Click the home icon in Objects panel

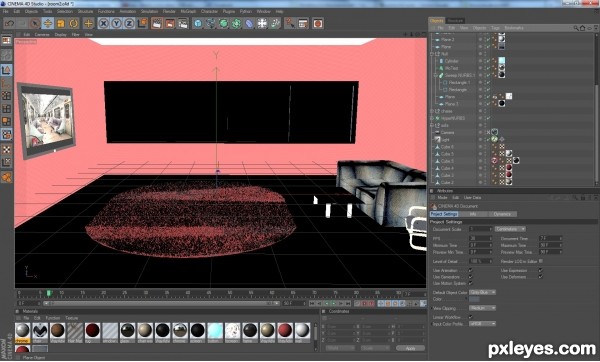(582, 28)
